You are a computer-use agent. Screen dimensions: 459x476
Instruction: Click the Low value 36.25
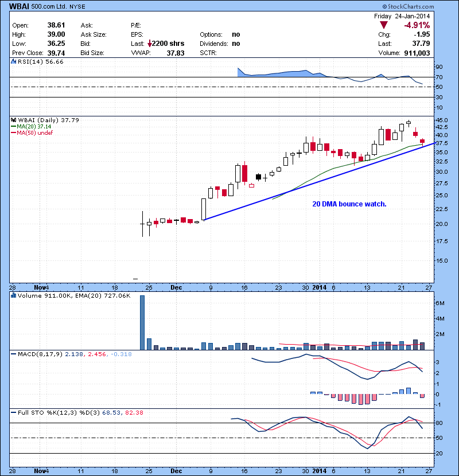(56, 44)
